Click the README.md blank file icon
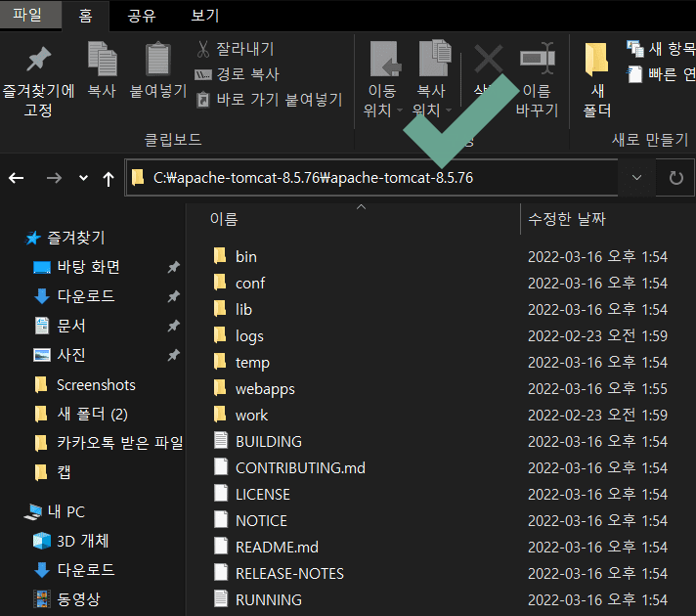The width and height of the screenshot is (696, 616). click(x=221, y=546)
